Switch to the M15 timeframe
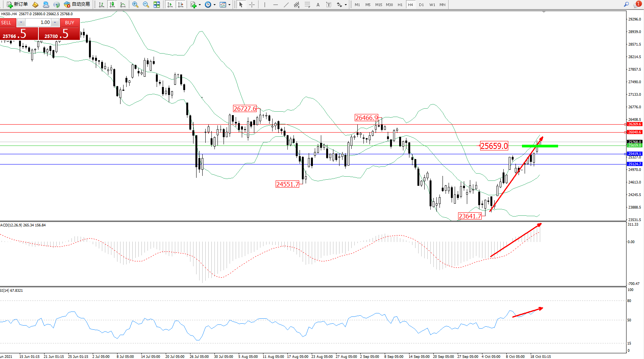 (379, 5)
